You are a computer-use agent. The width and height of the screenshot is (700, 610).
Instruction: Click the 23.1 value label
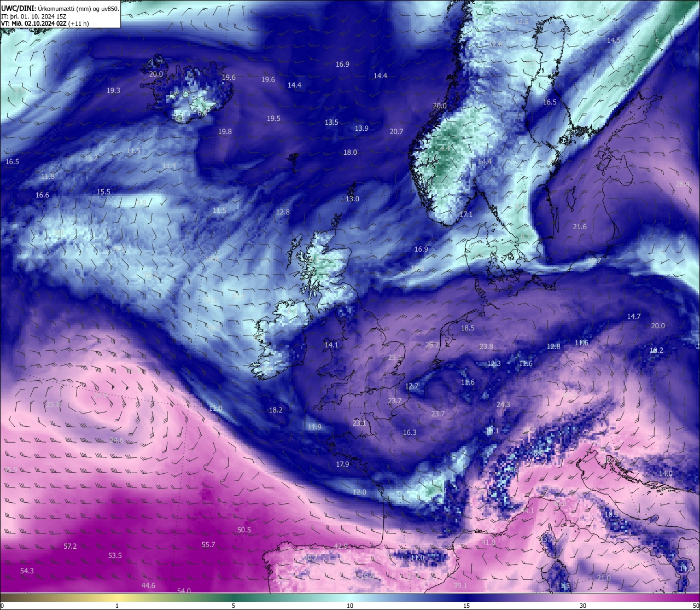coord(359,423)
